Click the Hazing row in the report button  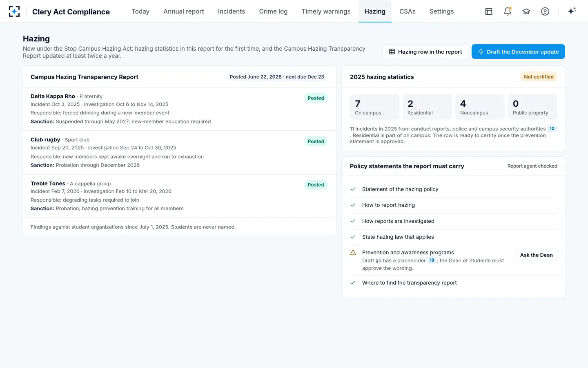tap(425, 52)
